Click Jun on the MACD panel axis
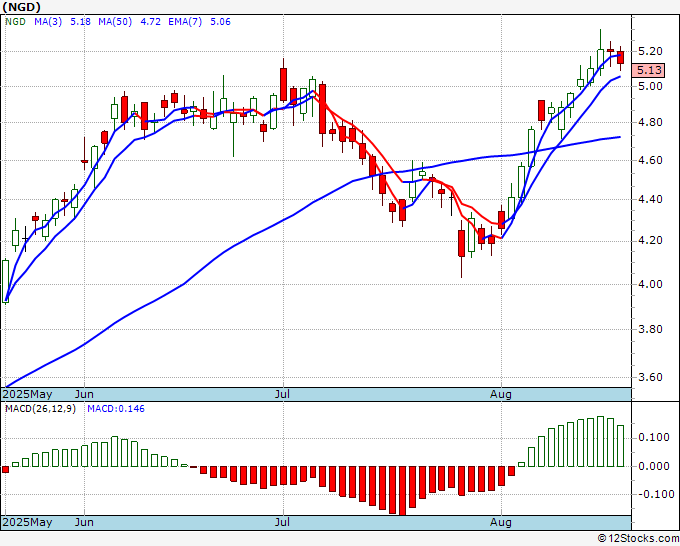This screenshot has width=680, height=546. point(84,522)
